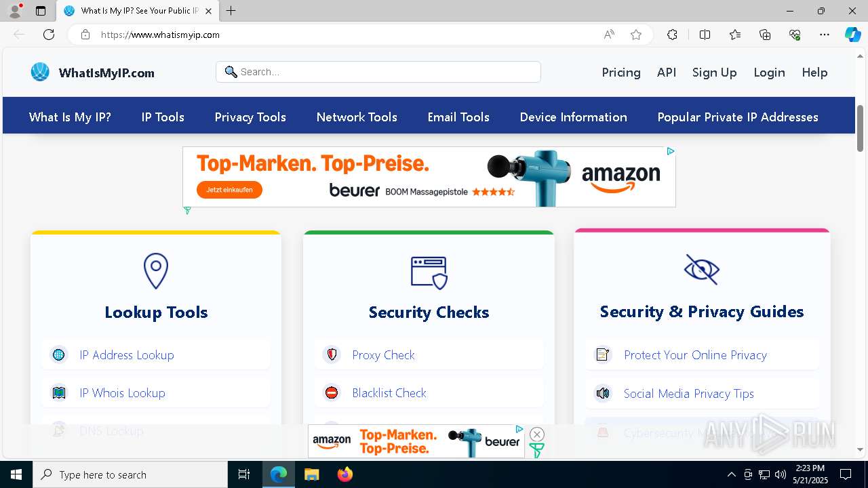Open the IP Tools navigation menu
Viewport: 868px width, 488px height.
pyautogui.click(x=163, y=117)
